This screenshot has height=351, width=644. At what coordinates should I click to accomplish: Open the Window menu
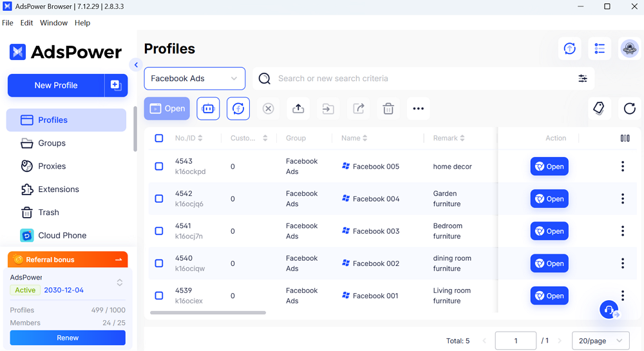tap(53, 23)
